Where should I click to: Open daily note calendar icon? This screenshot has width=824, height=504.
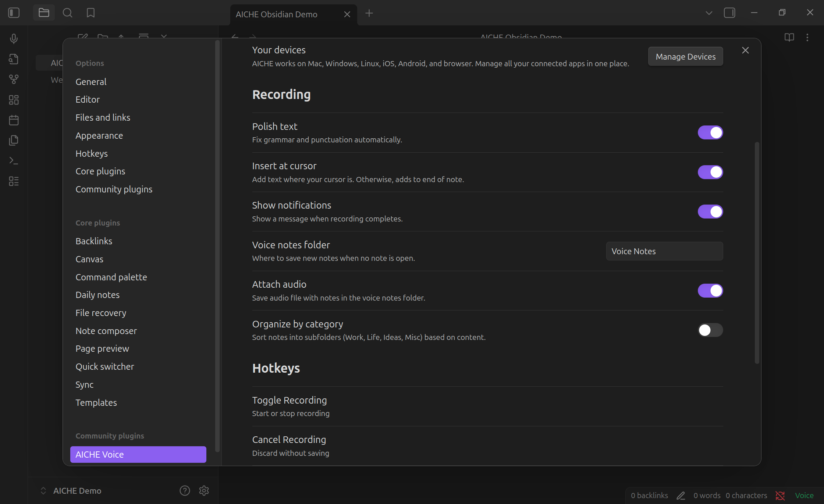pos(14,120)
